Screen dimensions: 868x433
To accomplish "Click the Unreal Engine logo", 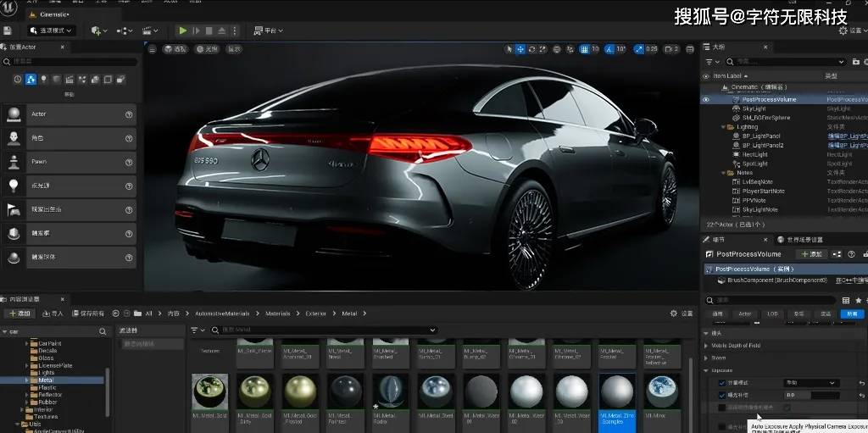I will point(8,7).
